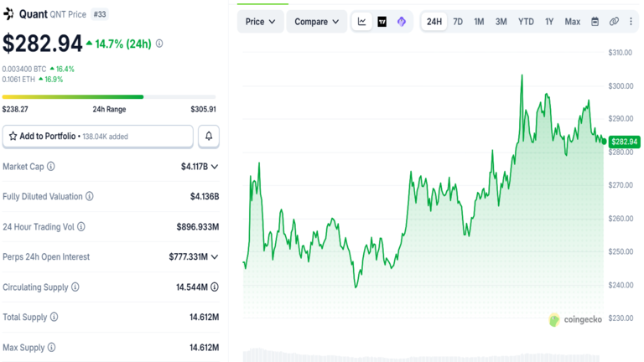The width and height of the screenshot is (644, 362).
Task: Open Market Cap info icon
Action: pos(51,166)
